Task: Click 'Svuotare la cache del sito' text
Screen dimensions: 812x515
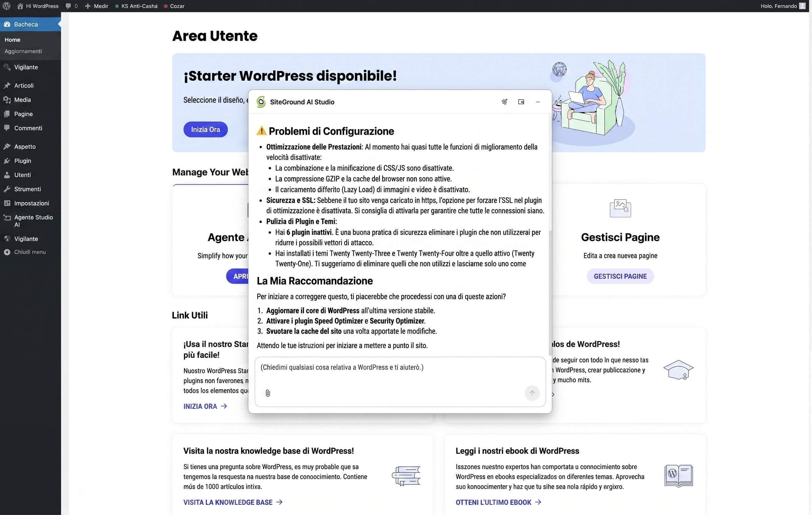Action: point(303,331)
